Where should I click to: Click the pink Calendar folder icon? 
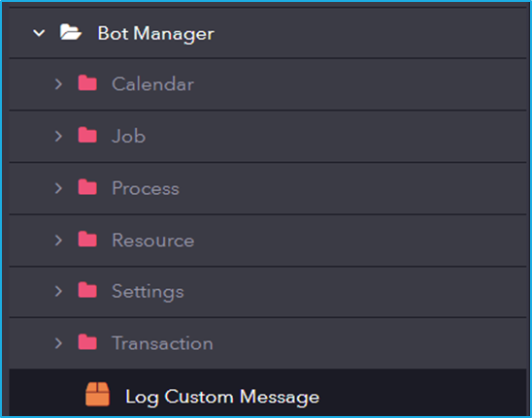tap(87, 82)
